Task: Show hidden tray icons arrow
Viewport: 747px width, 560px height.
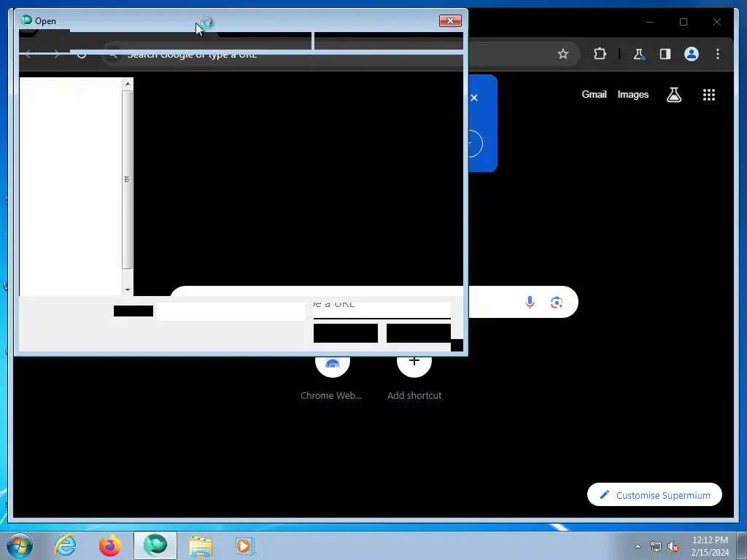Action: [638, 547]
